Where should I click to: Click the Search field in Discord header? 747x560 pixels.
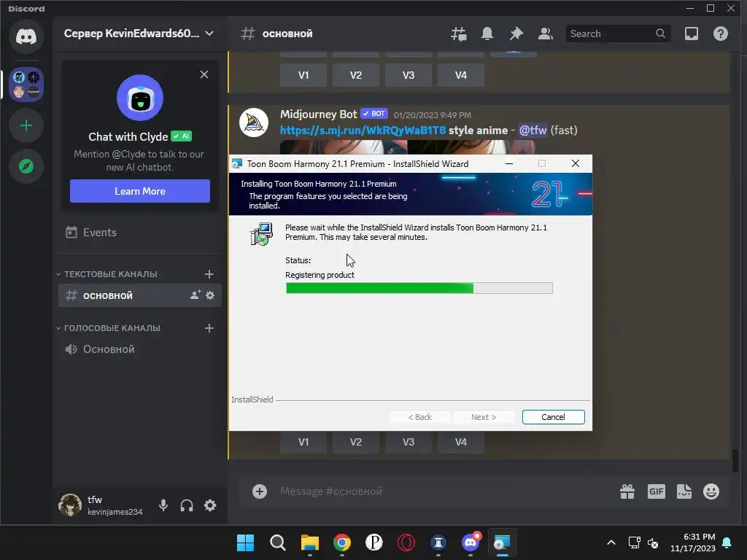point(618,34)
